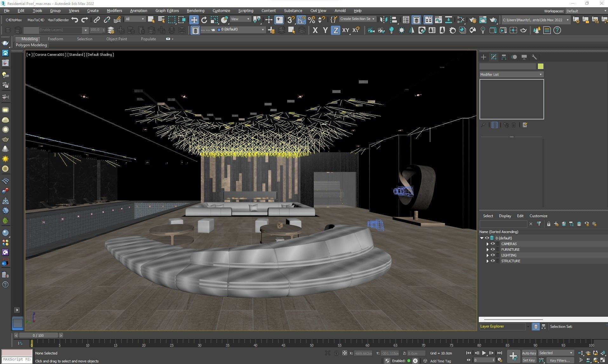Open Select by Name dialog icon
Image resolution: width=608 pixels, height=364 pixels.
click(x=161, y=20)
